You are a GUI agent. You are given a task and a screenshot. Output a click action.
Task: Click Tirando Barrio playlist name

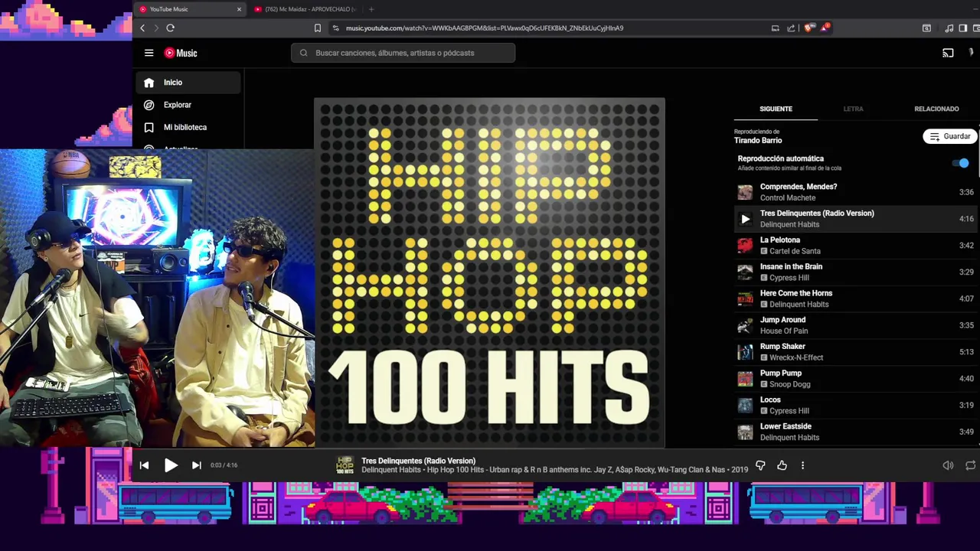[x=758, y=141]
